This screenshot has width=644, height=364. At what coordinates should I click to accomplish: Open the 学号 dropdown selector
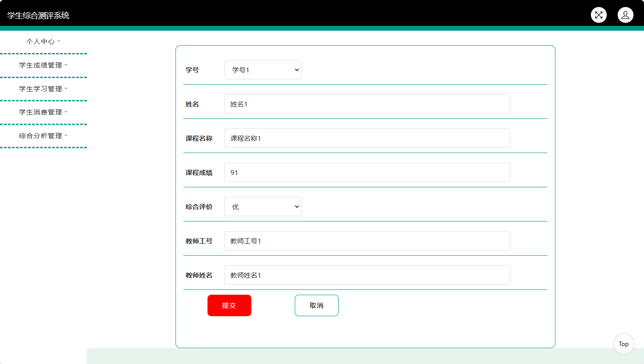262,69
